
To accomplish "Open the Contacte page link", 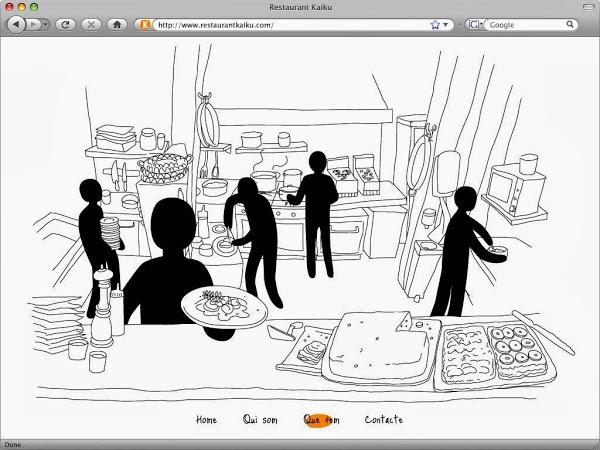I will click(x=383, y=420).
